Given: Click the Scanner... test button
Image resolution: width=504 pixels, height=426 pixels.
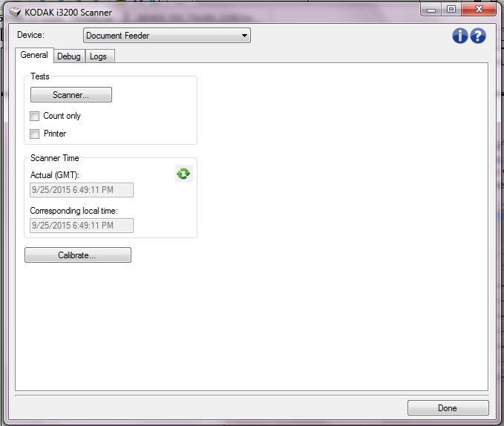Looking at the screenshot, I should pos(71,95).
